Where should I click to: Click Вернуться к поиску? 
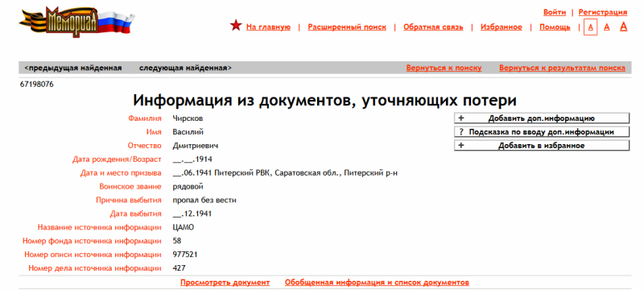click(444, 68)
